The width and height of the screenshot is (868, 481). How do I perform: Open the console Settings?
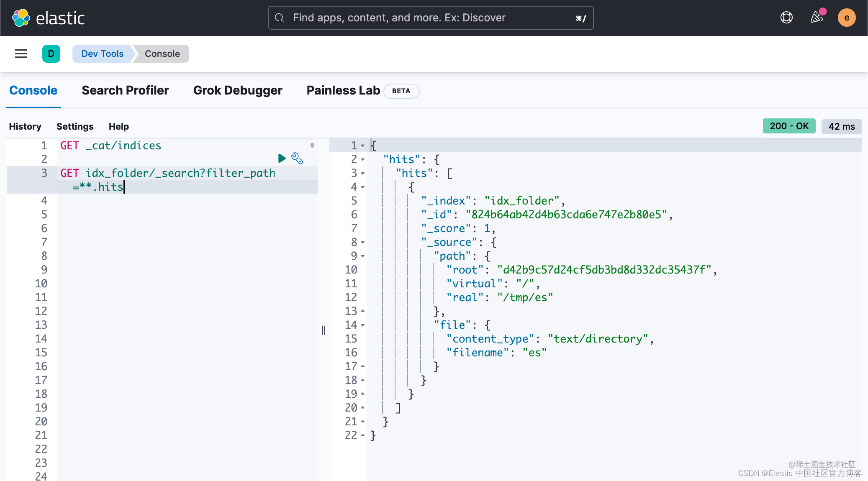coord(75,126)
